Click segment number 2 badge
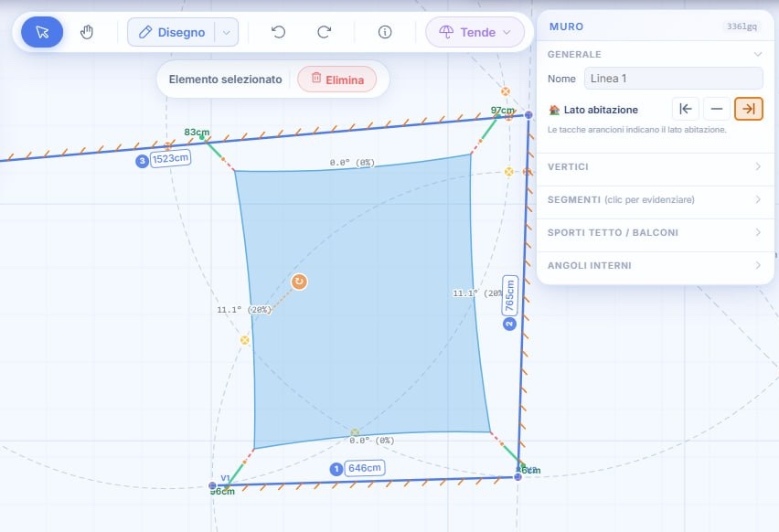The height and width of the screenshot is (532, 779). pyautogui.click(x=509, y=325)
